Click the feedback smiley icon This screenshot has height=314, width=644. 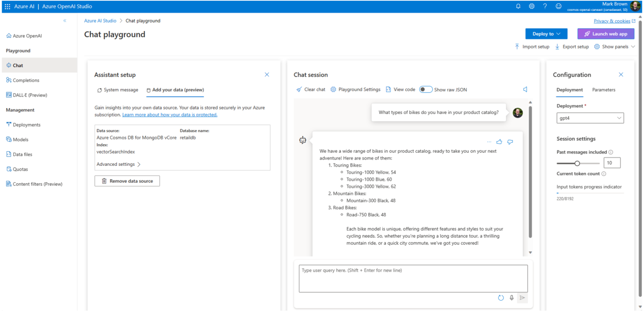click(558, 6)
